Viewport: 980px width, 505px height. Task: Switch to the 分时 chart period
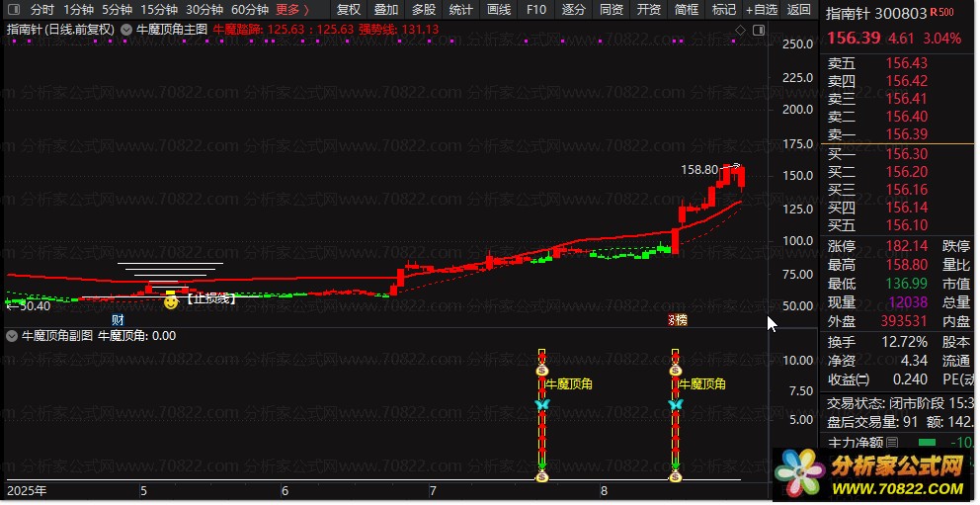tap(41, 9)
